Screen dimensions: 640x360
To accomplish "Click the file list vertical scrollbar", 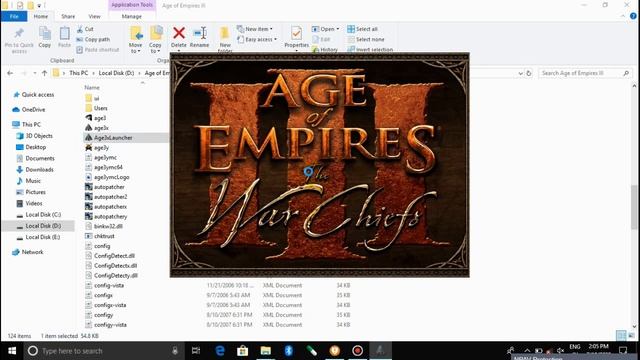I will click(x=634, y=206).
